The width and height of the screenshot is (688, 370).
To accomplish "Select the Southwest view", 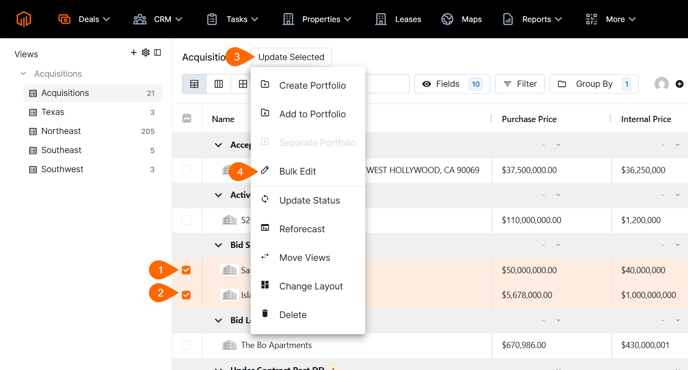I will [93, 169].
